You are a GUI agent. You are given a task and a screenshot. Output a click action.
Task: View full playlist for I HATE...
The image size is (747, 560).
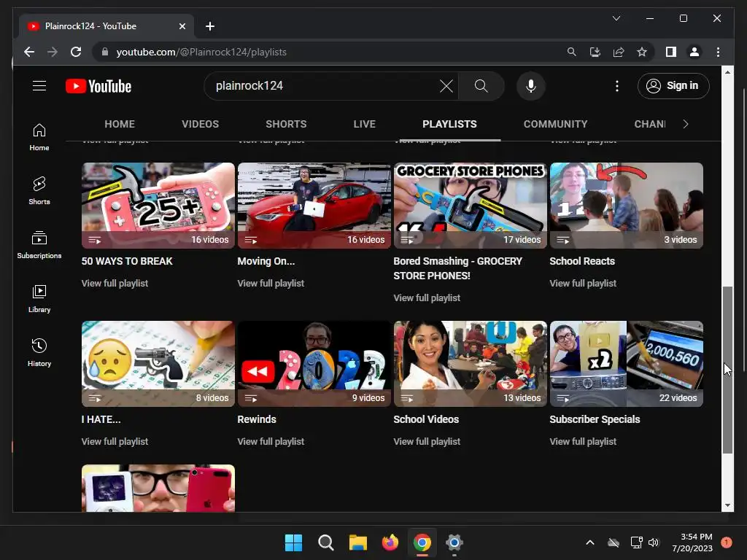click(x=115, y=441)
